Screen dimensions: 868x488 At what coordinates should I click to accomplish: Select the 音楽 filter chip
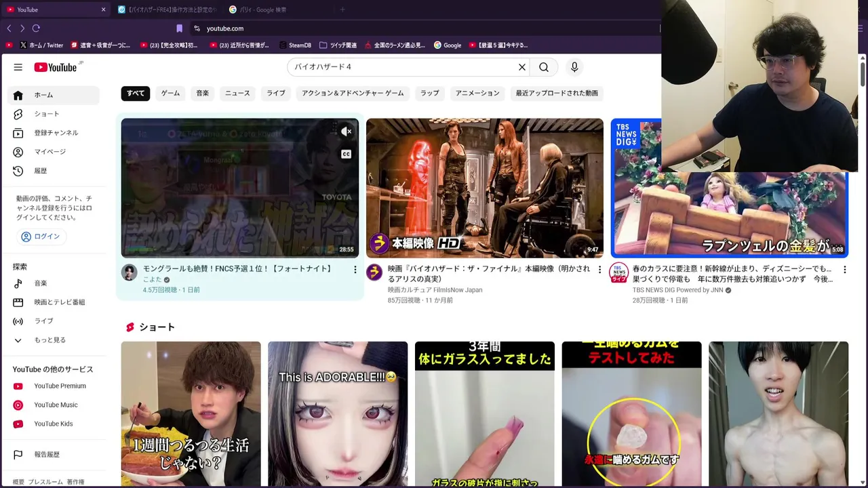[203, 93]
